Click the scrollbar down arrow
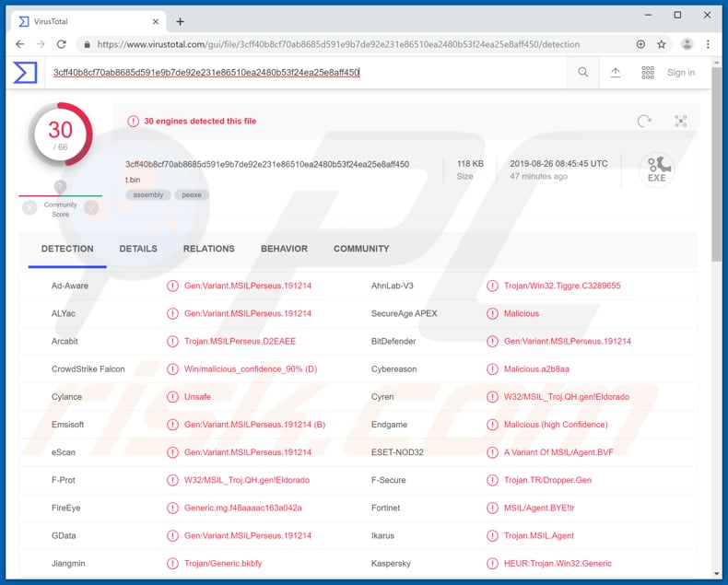This screenshot has height=585, width=728. [x=717, y=574]
